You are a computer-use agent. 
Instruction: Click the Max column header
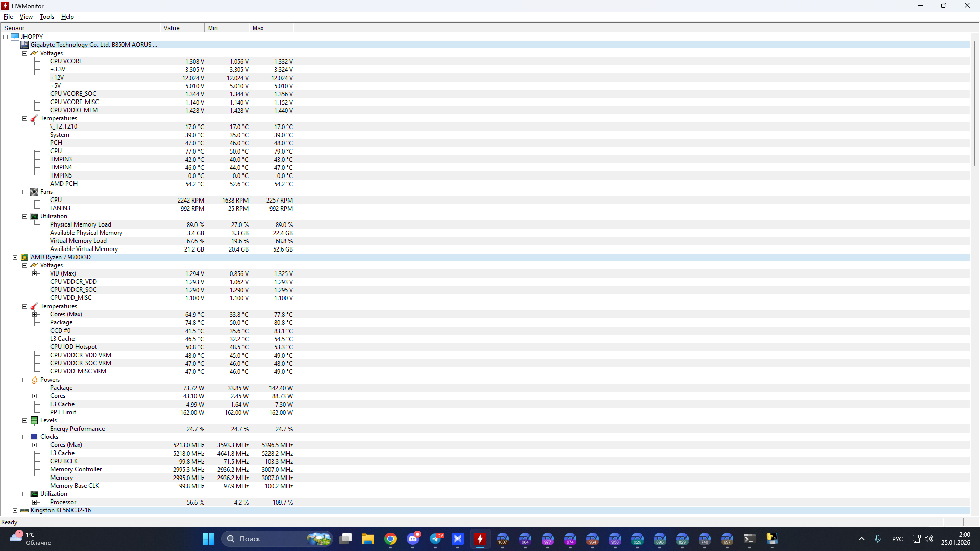(271, 28)
